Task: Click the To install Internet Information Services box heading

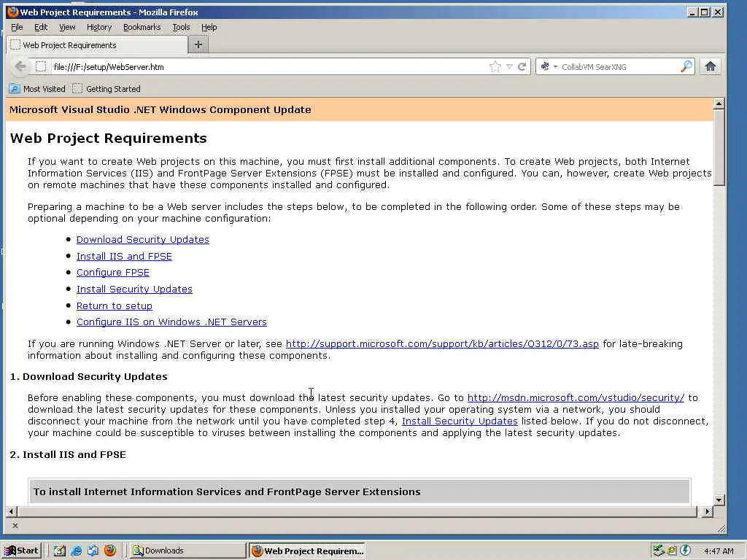Action: [227, 492]
